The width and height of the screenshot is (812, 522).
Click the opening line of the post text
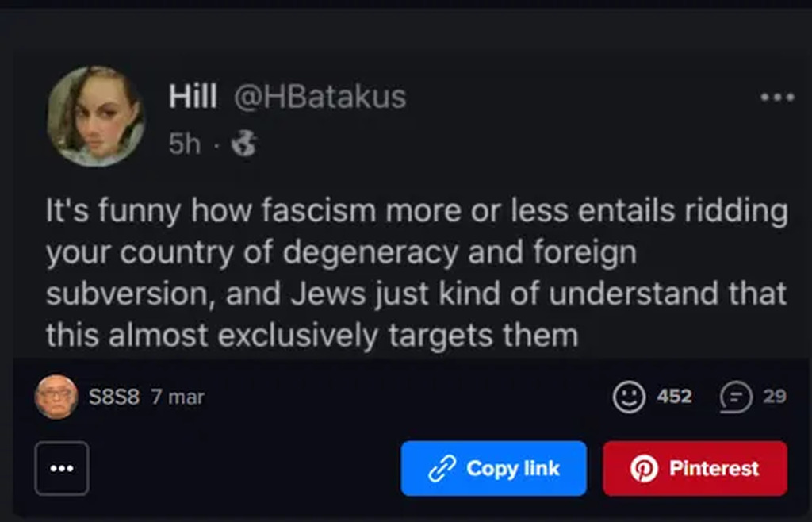[416, 212]
